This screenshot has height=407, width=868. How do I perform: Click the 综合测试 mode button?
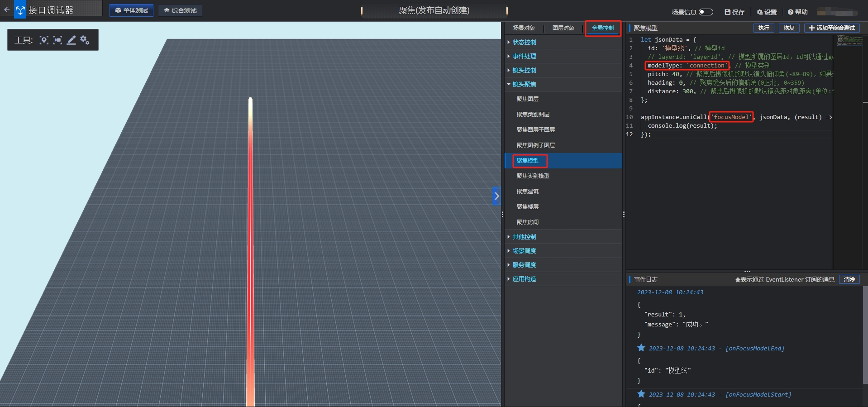click(180, 10)
